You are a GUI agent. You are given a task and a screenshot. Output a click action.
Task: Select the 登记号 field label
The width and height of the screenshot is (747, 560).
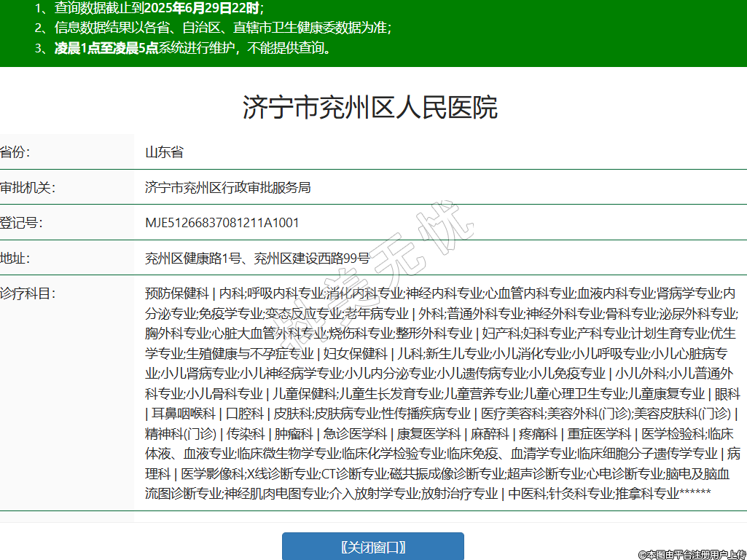(x=21, y=222)
